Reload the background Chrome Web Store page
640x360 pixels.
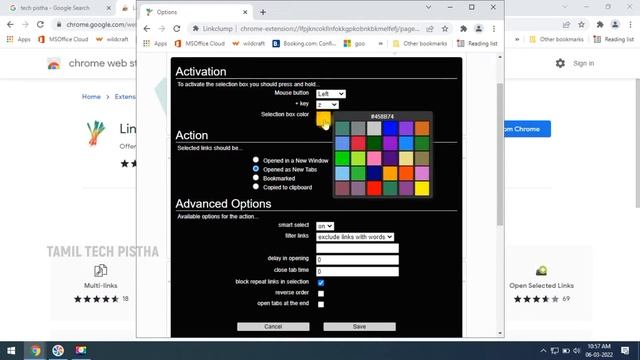pyautogui.click(x=40, y=24)
